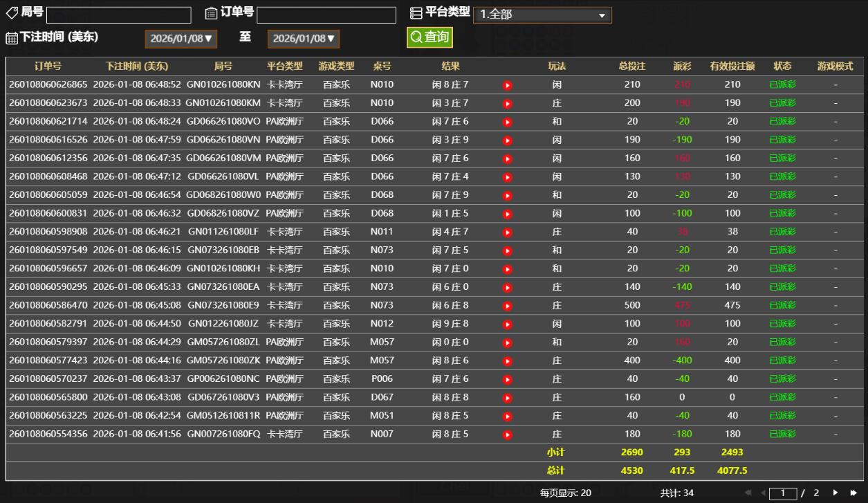Open replay icon for order 260108060598908
The height and width of the screenshot is (503, 868).
[508, 232]
